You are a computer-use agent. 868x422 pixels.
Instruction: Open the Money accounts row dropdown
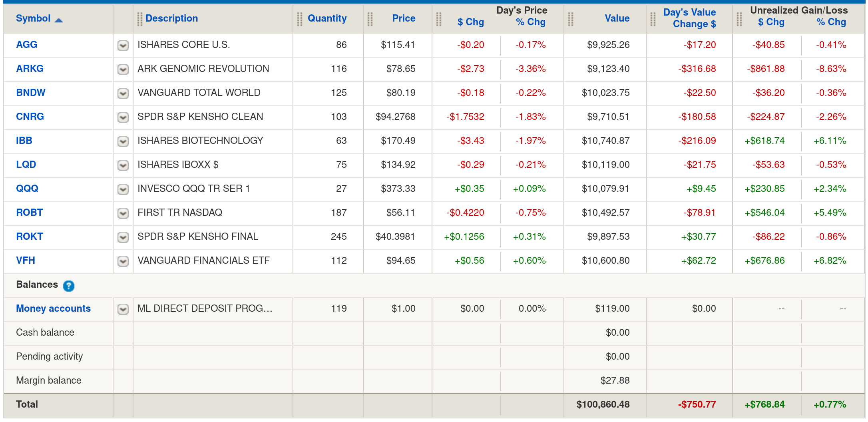(x=123, y=309)
